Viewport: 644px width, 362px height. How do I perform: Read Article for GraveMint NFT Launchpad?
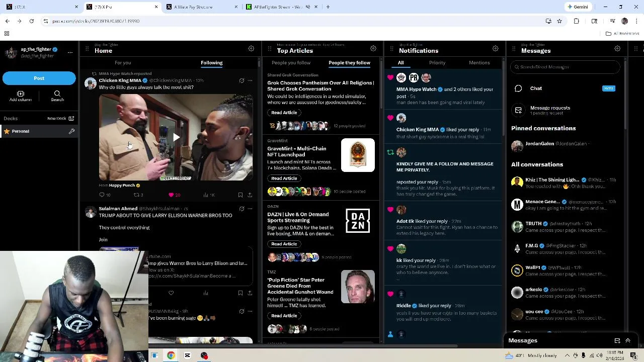284,178
